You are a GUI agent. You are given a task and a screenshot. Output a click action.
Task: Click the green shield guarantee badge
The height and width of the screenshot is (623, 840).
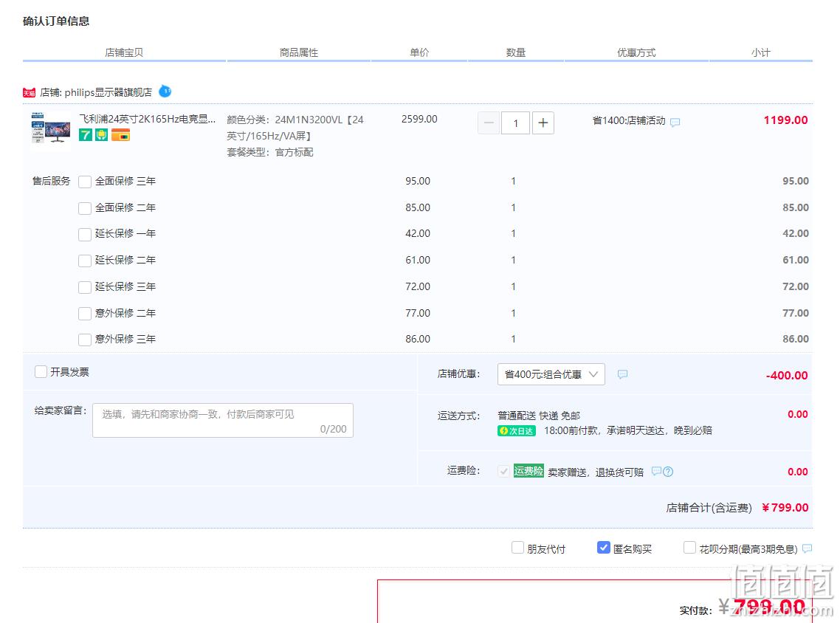coord(102,135)
